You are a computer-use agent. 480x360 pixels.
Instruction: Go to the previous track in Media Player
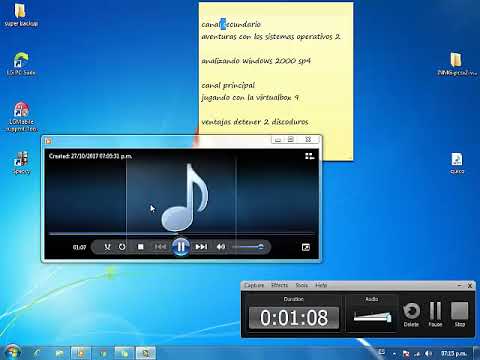pos(160,247)
